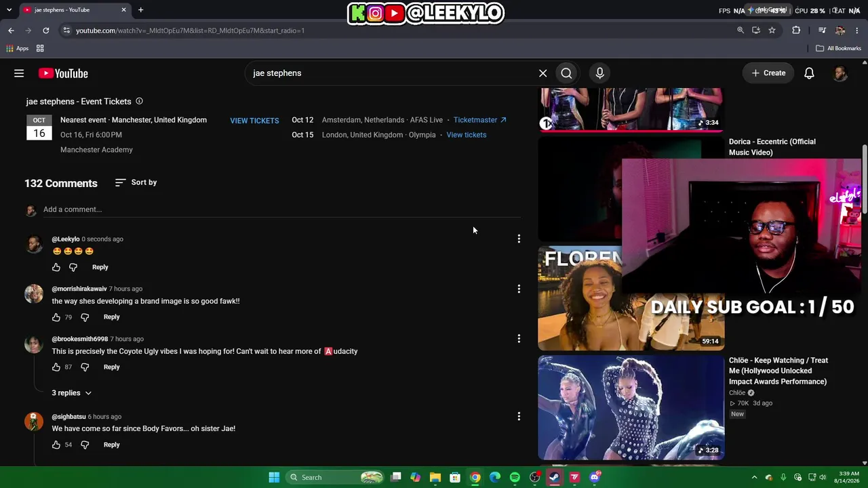This screenshot has height=488, width=868.
Task: Bookmark this page with the star
Action: 772,30
